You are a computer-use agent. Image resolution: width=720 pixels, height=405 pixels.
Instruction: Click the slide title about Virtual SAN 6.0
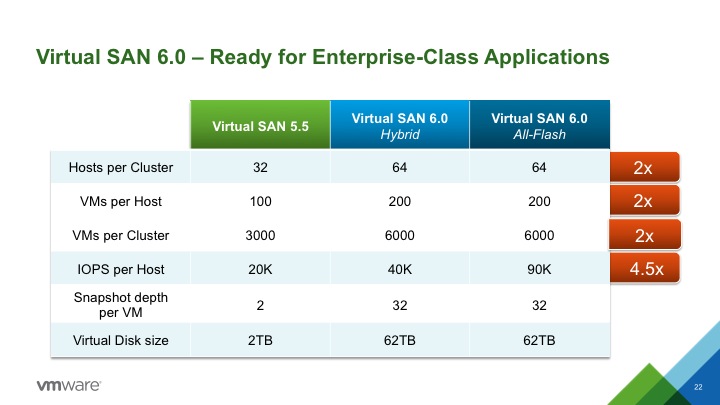322,57
